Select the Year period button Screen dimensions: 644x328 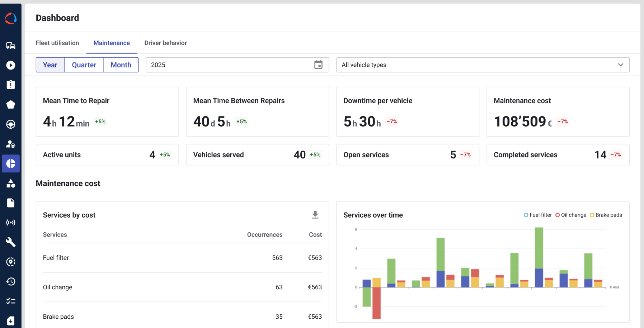coord(50,65)
